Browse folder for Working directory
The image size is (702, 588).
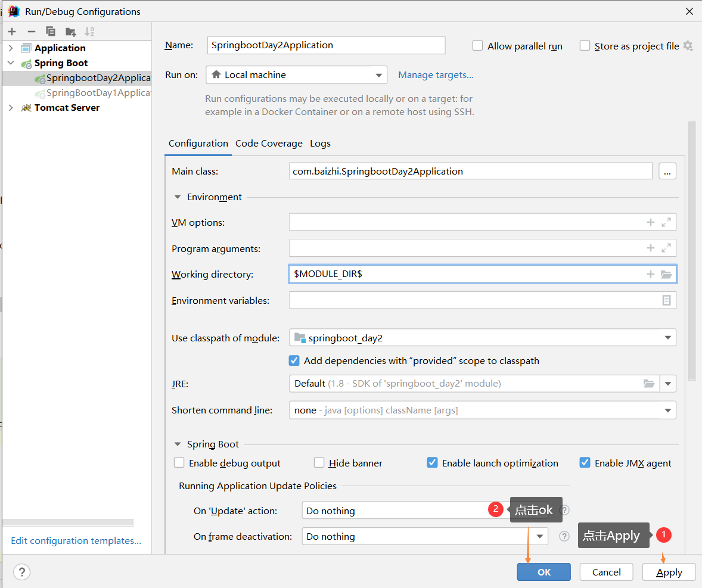pos(666,274)
